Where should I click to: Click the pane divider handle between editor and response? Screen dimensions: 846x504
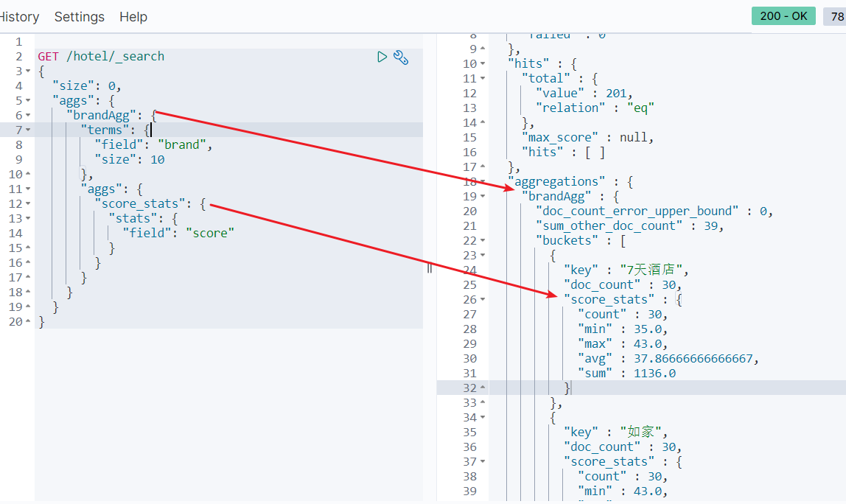430,268
